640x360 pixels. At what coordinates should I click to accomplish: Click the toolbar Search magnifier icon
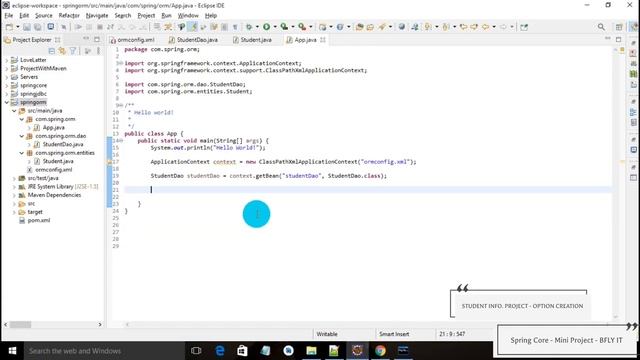pos(601,27)
